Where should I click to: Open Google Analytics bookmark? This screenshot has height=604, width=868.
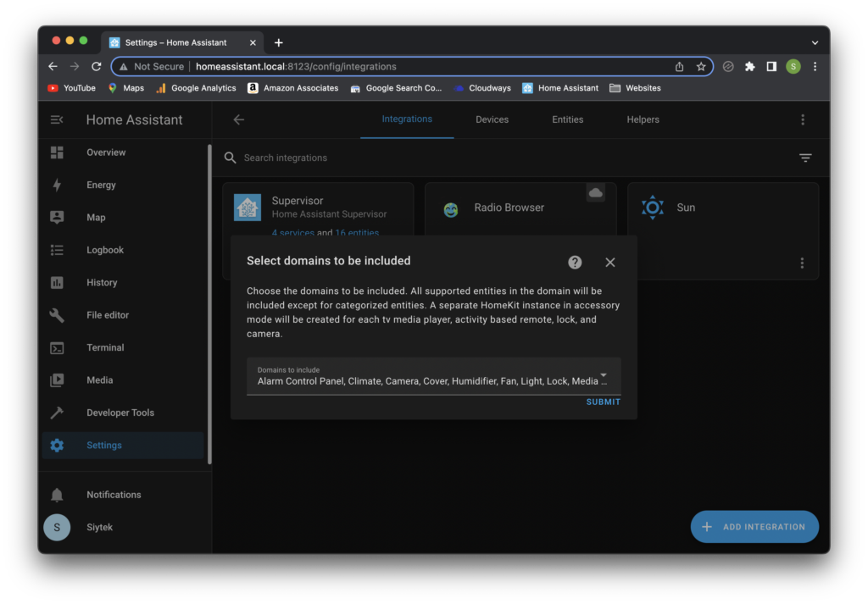point(197,88)
